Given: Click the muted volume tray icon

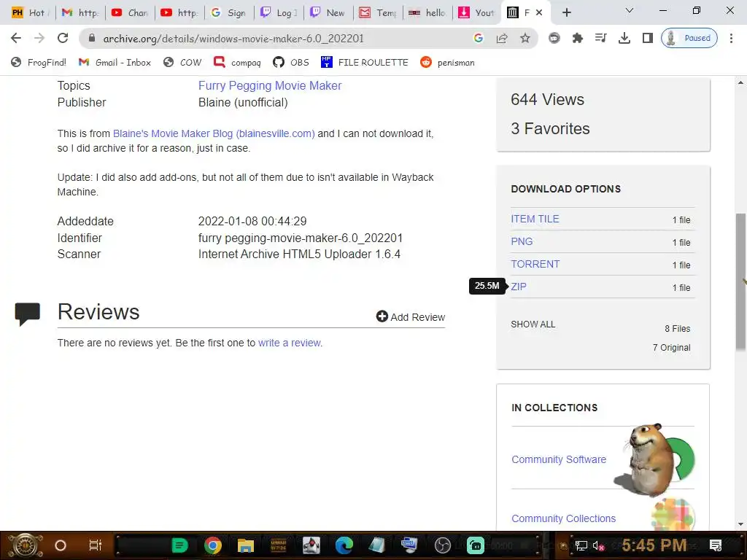Looking at the screenshot, I should click(x=598, y=545).
